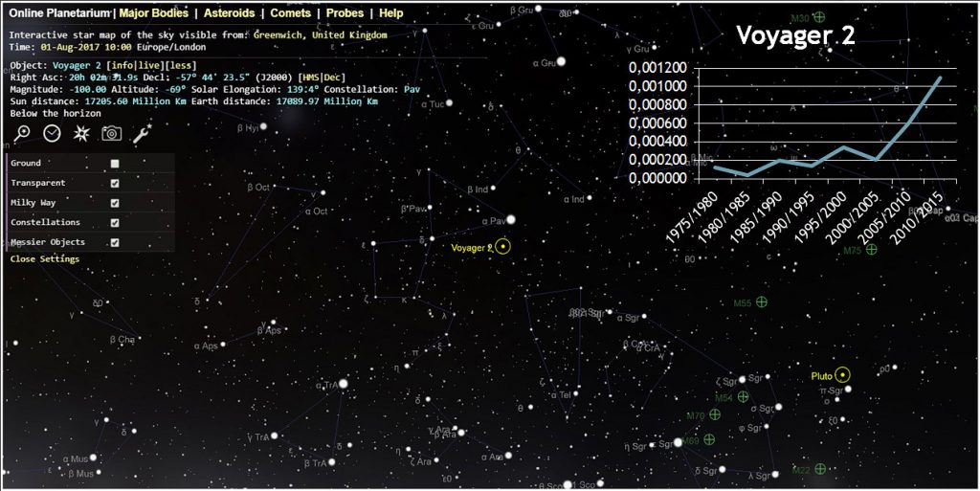Screen dimensions: 980x491
Task: Disable the Milky Way checkbox
Action: tap(115, 204)
